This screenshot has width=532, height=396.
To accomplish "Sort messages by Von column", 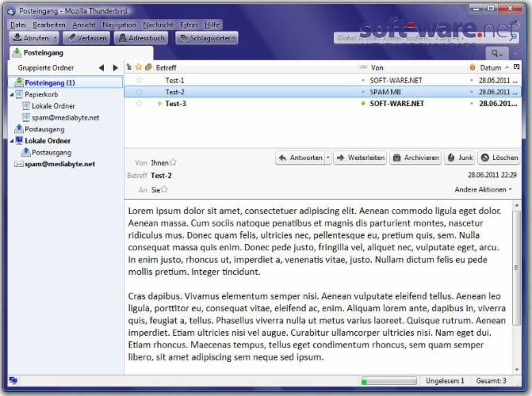I will (x=418, y=68).
